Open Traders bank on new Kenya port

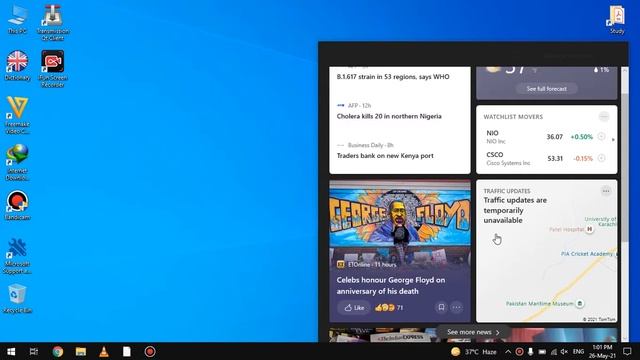point(385,156)
